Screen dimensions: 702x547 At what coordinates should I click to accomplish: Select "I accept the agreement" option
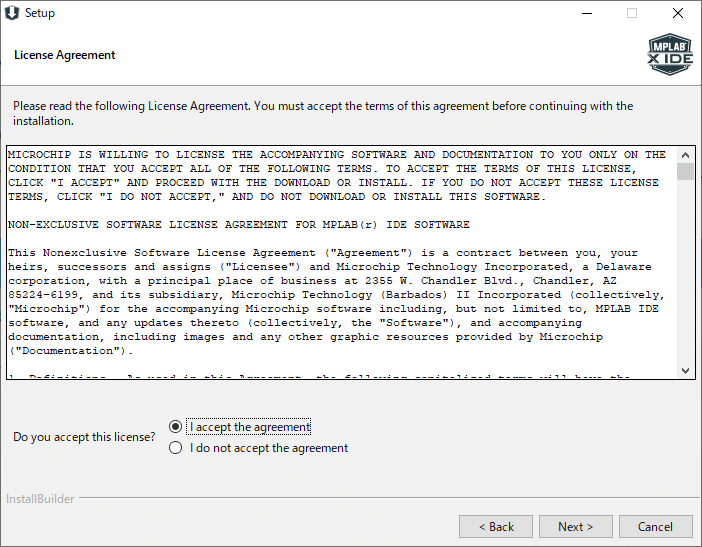[176, 427]
